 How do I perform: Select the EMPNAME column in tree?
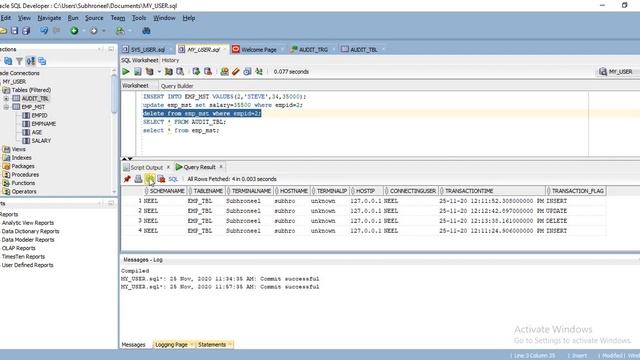click(43, 124)
